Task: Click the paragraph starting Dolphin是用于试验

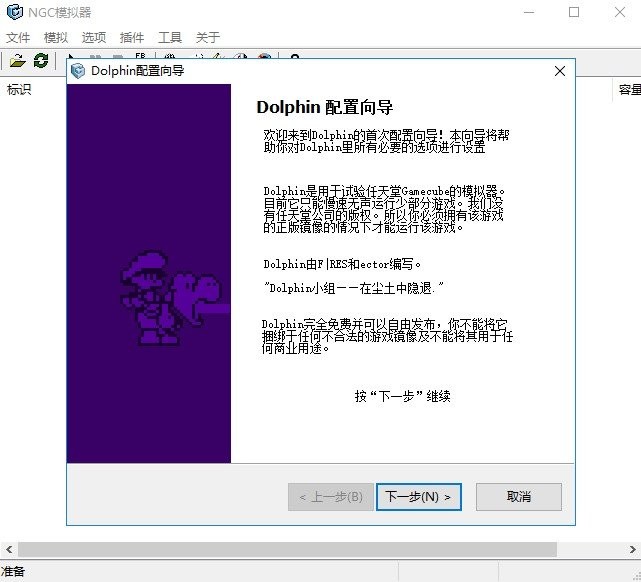Action: (384, 209)
